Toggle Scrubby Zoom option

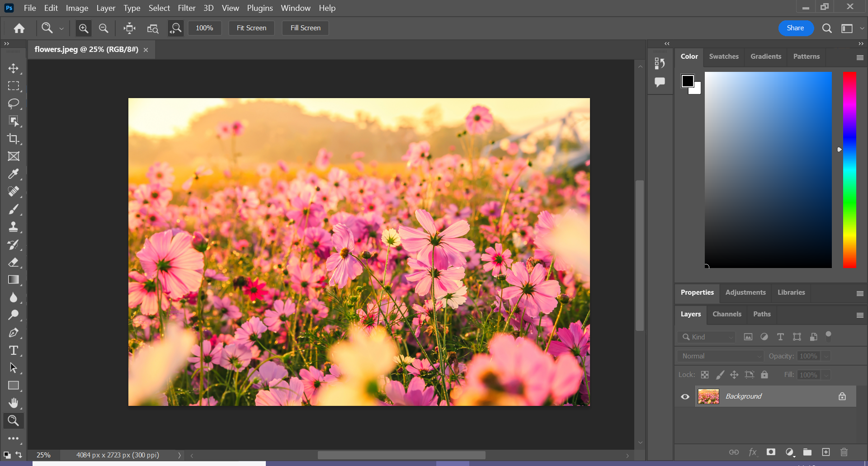click(x=175, y=28)
